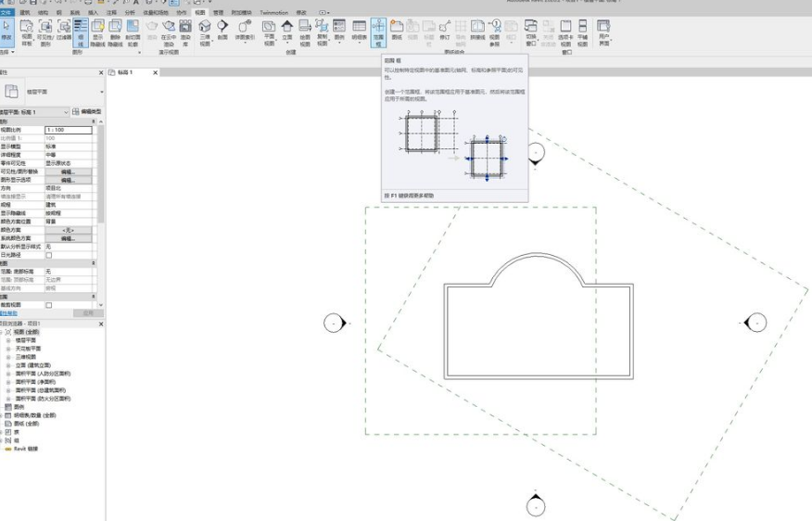
Task: Toggle the Crop View (裁剪视图) checkbox
Action: coord(49,305)
